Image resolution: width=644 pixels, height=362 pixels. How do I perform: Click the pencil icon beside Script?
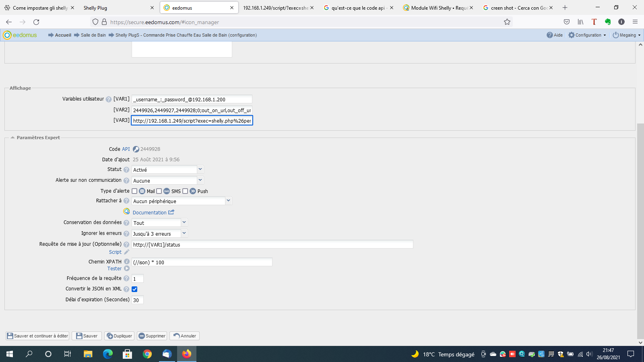(127, 252)
